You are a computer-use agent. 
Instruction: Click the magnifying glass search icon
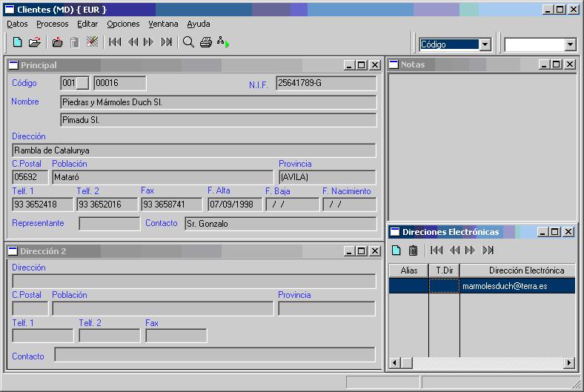pos(188,42)
